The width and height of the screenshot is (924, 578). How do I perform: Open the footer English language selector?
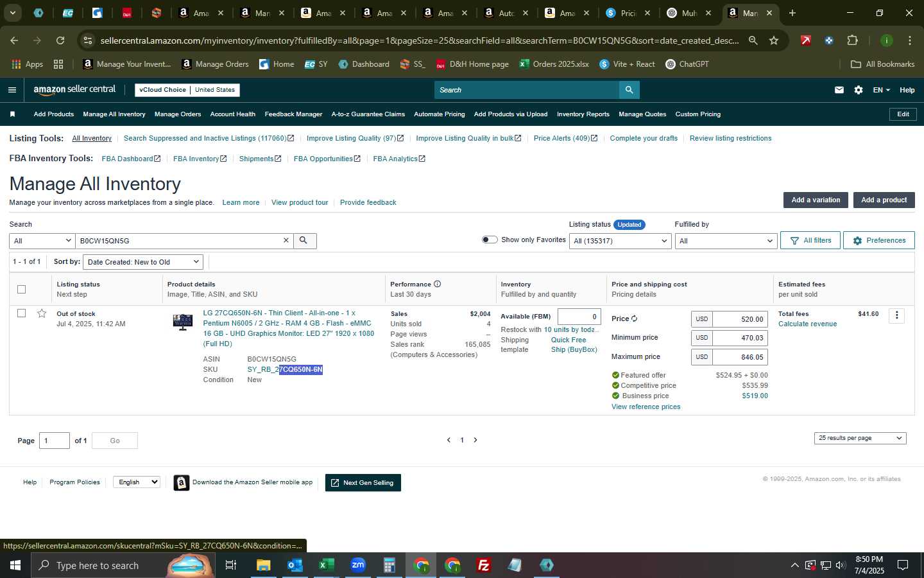click(137, 482)
